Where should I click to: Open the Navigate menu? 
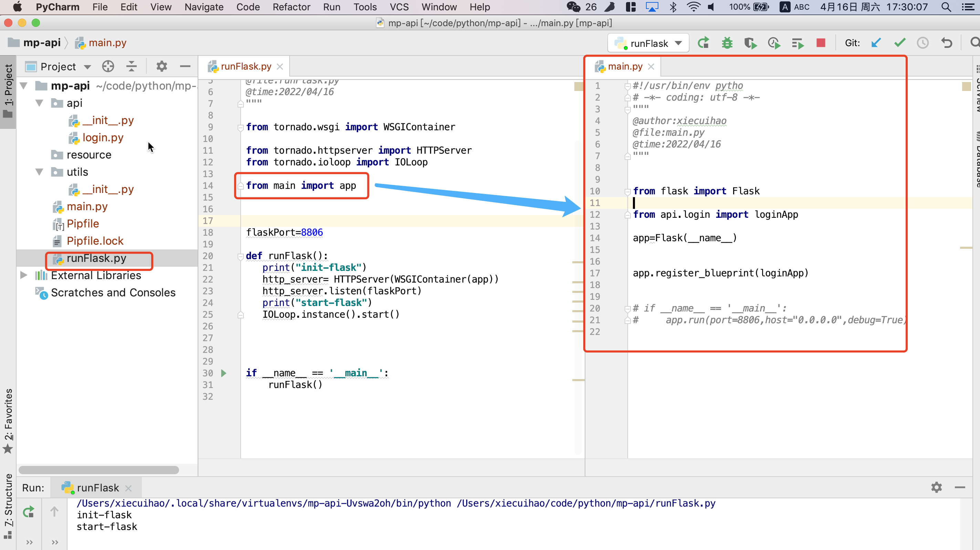204,7
